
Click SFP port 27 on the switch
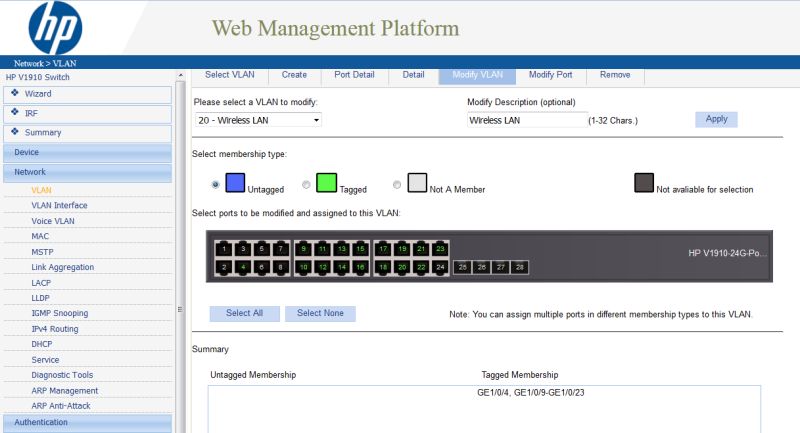click(x=501, y=267)
